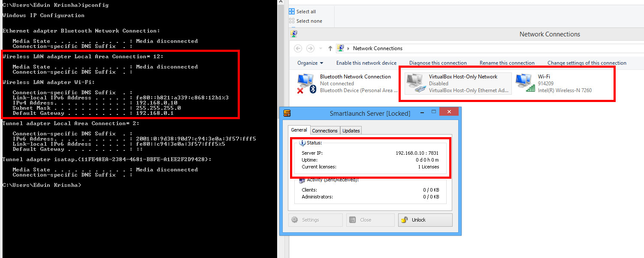The width and height of the screenshot is (644, 258).
Task: Click Diagnose this connection
Action: click(x=438, y=63)
